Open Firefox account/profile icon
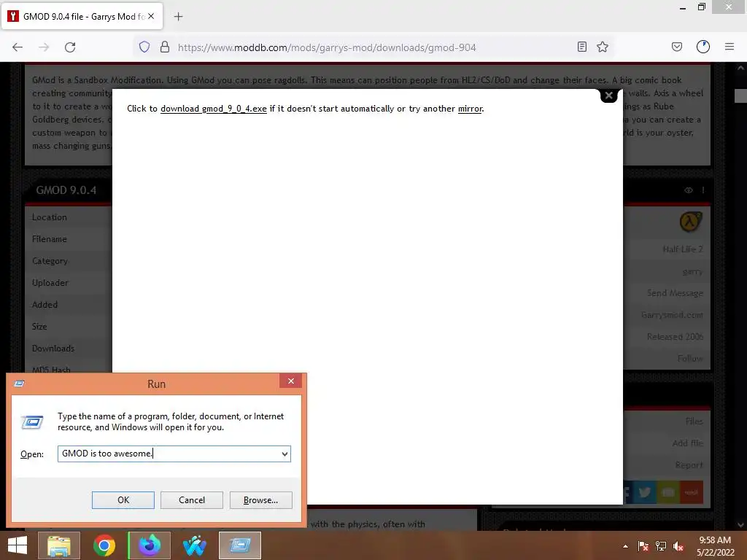Image resolution: width=747 pixels, height=560 pixels. (703, 47)
